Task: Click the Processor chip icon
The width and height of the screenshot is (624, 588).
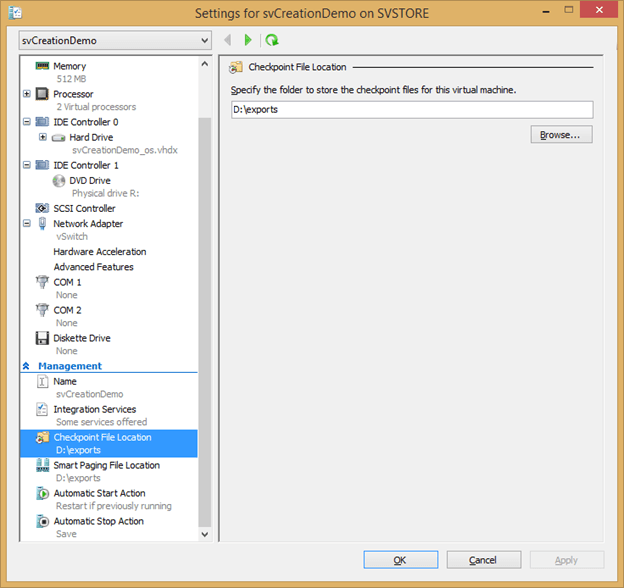Action: tap(42, 94)
